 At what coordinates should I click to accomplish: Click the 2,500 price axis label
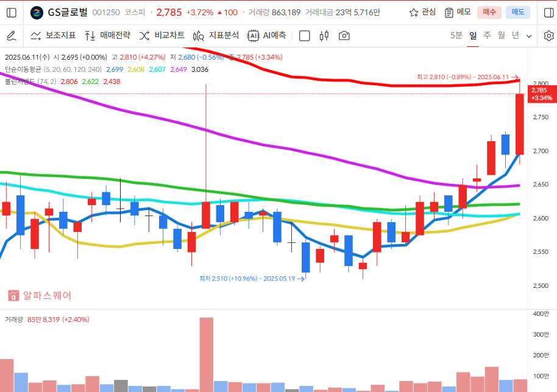541,285
